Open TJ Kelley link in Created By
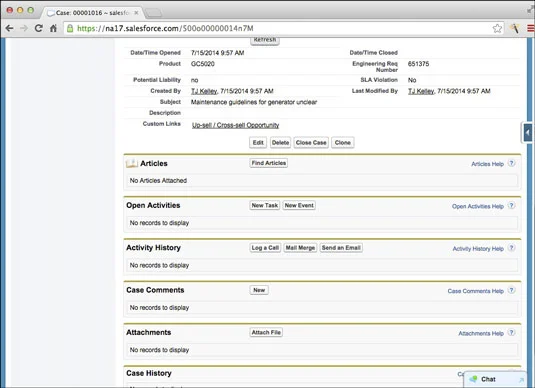This screenshot has width=535, height=388. pos(204,91)
